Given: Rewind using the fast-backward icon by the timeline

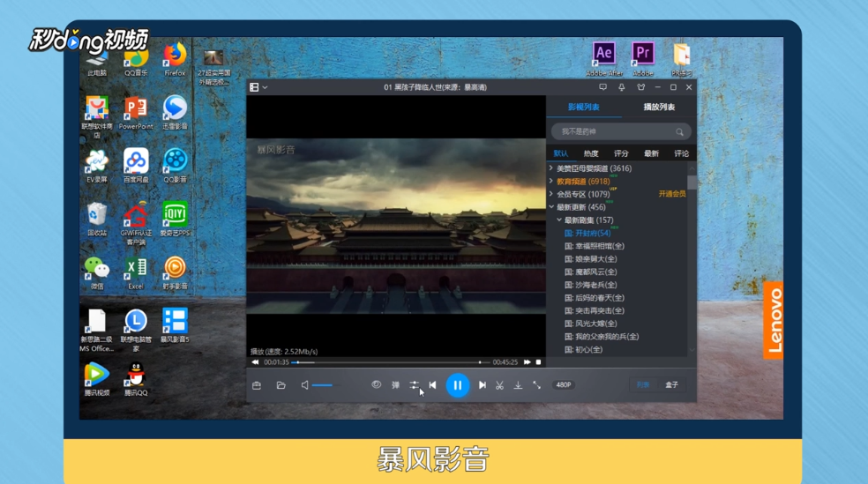Looking at the screenshot, I should tap(255, 362).
